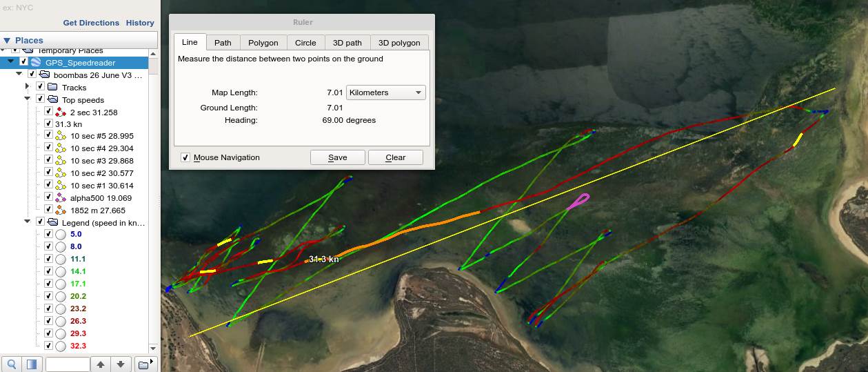The image size is (868, 372).
Task: Open the Get Directions link
Action: (x=91, y=23)
